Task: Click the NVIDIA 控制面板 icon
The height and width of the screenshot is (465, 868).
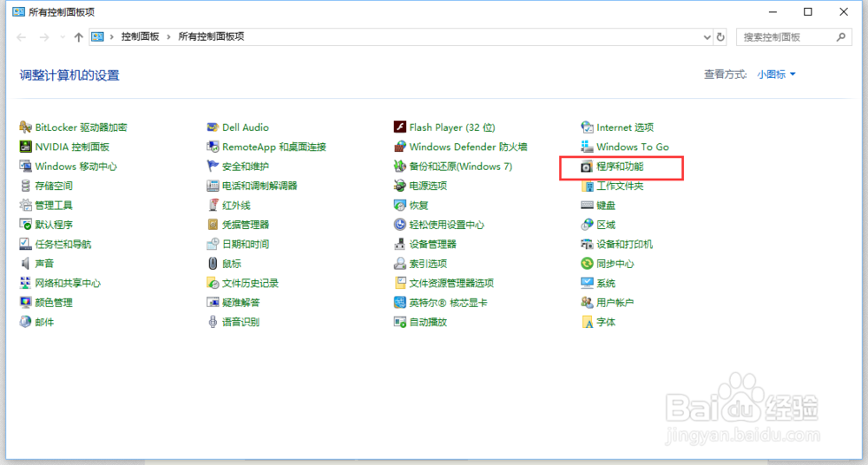Action: (25, 147)
